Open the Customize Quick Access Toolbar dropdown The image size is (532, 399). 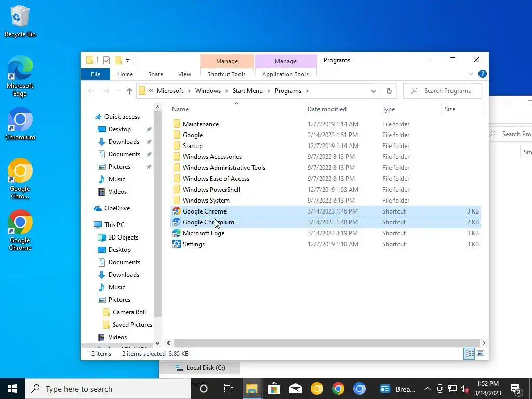pos(128,61)
